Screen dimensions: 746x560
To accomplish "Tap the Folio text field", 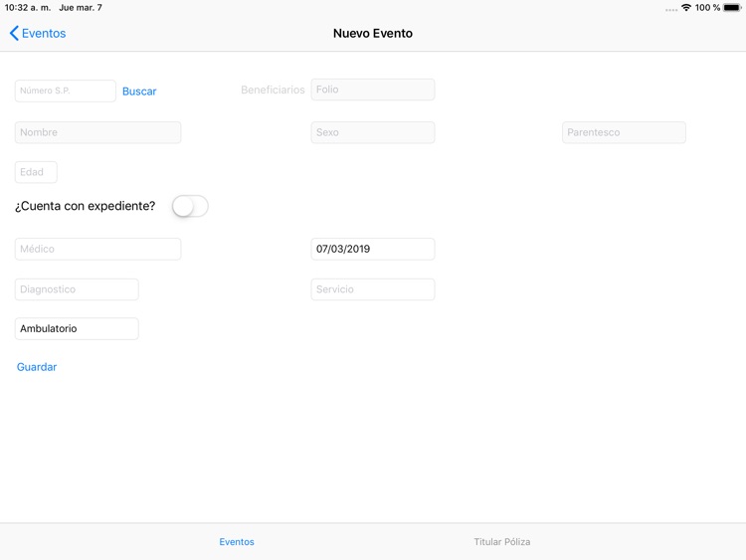I will (372, 90).
